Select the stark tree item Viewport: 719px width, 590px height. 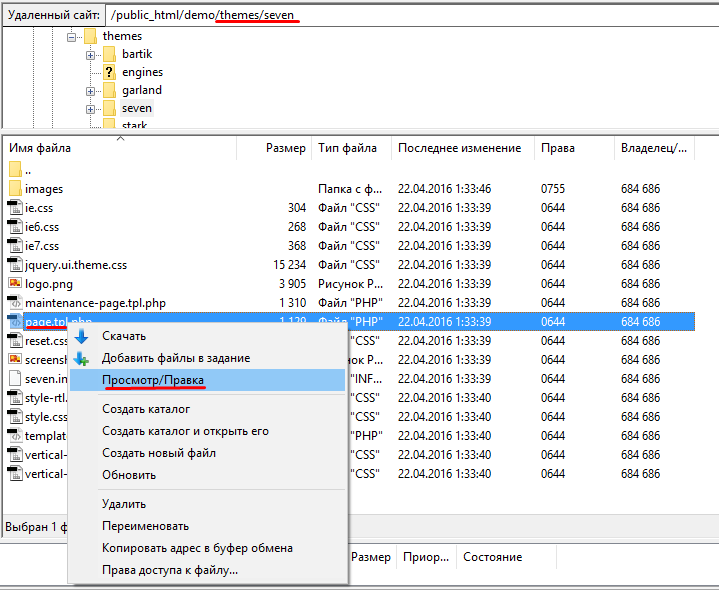tap(134, 125)
